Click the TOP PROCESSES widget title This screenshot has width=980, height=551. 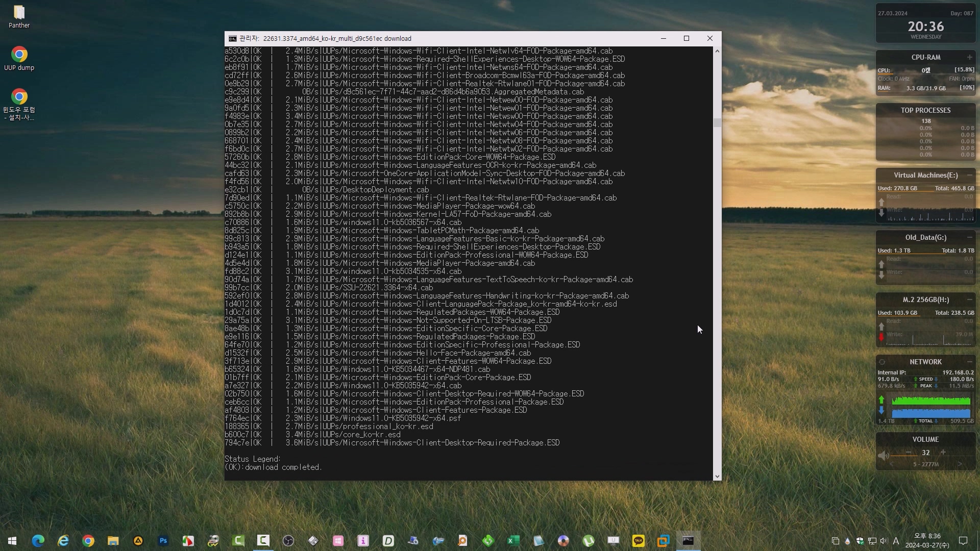click(925, 110)
